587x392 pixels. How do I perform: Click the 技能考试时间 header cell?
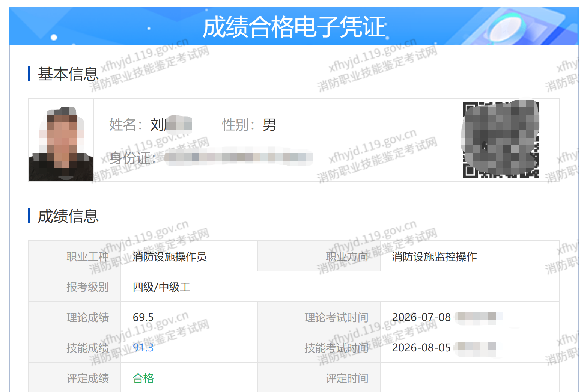pos(319,347)
